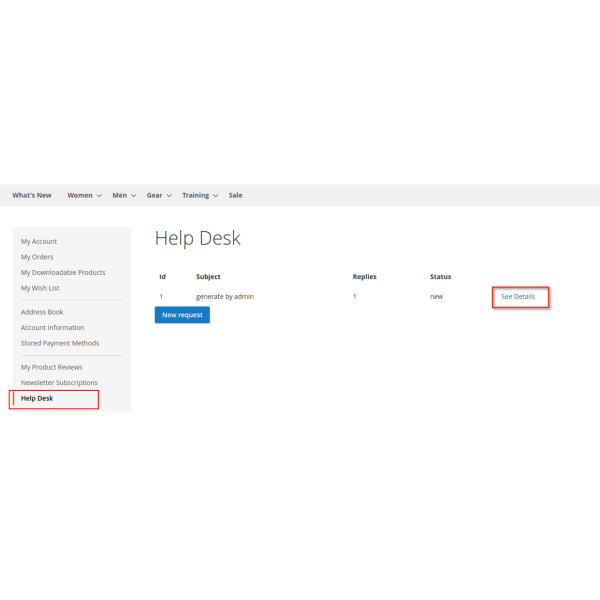Viewport: 600px width, 600px height.
Task: View Stored Payment Methods
Action: [60, 343]
